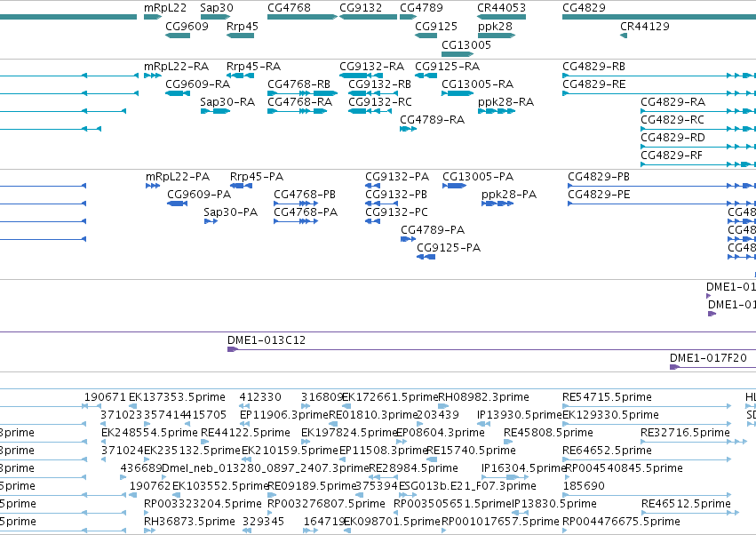Click transcript CG9609-RA
This screenshot has height=535, width=756.
click(178, 93)
